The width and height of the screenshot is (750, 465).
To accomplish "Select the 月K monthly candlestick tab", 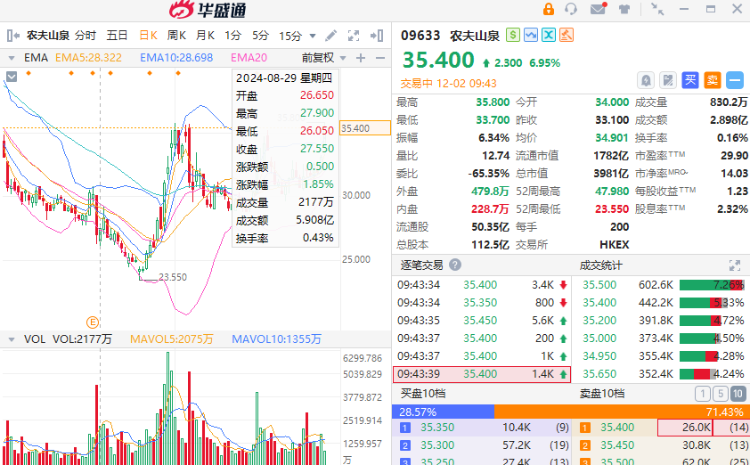I will [205, 35].
